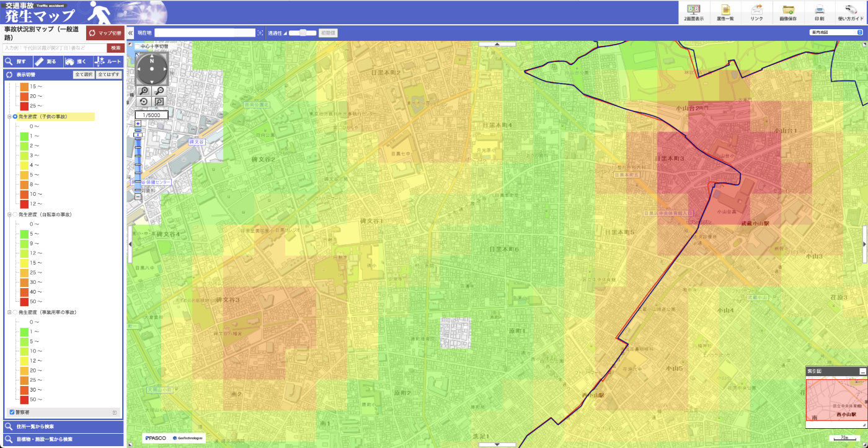Collapse the 発生密度（自転車の事故） tree node
The image size is (868, 448).
click(x=9, y=214)
